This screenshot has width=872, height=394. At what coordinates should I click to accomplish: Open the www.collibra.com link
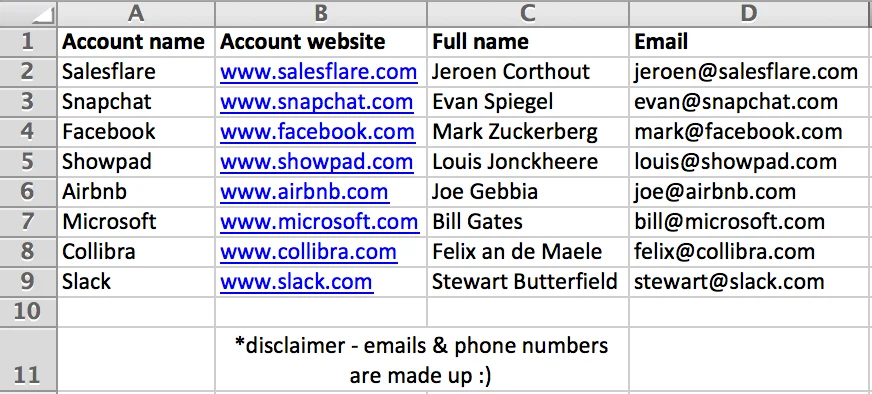[x=308, y=252]
